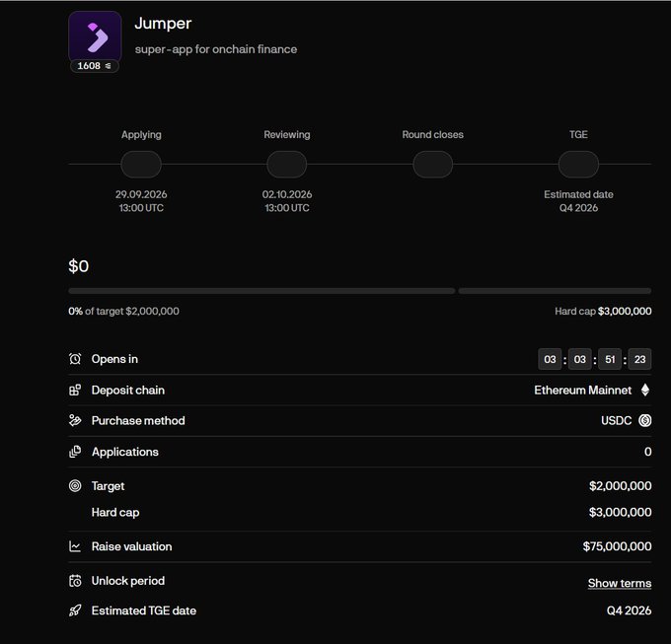Select the Round closes stage marker
This screenshot has height=644, width=671.
432,165
